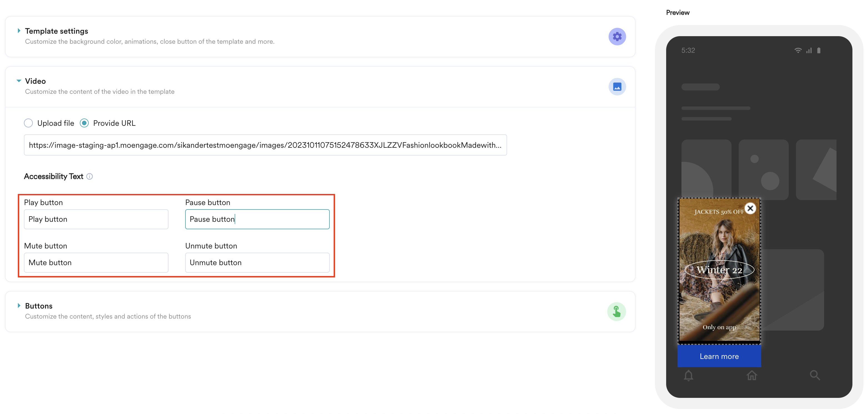Click the video URL input field
The width and height of the screenshot is (868, 414).
(265, 145)
